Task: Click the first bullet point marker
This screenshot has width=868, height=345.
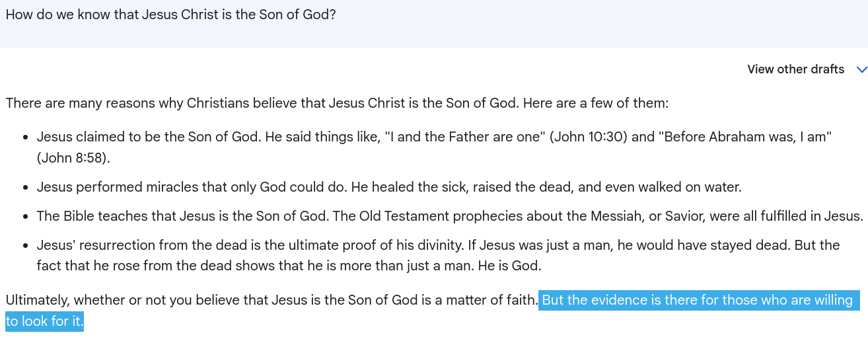Action: (24, 137)
